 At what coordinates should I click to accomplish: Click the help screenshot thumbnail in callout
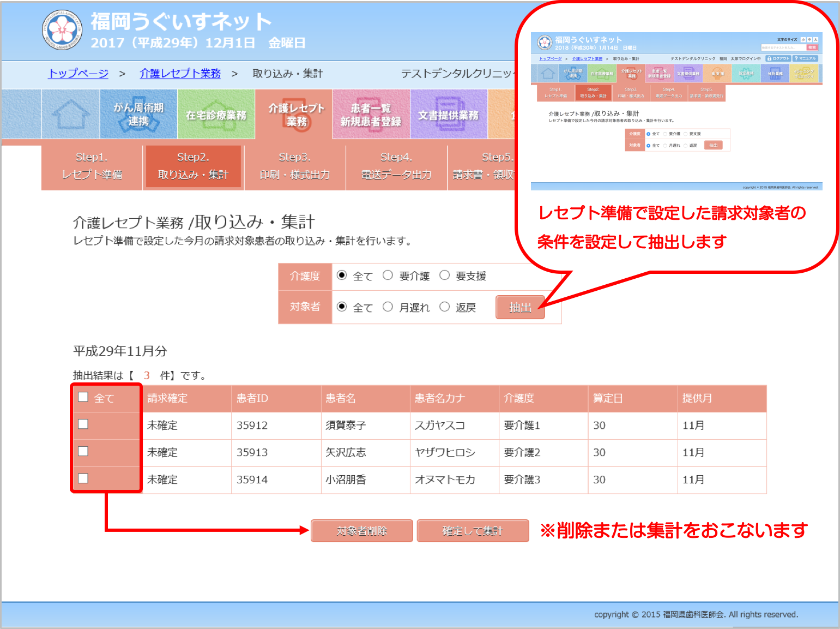point(676,111)
